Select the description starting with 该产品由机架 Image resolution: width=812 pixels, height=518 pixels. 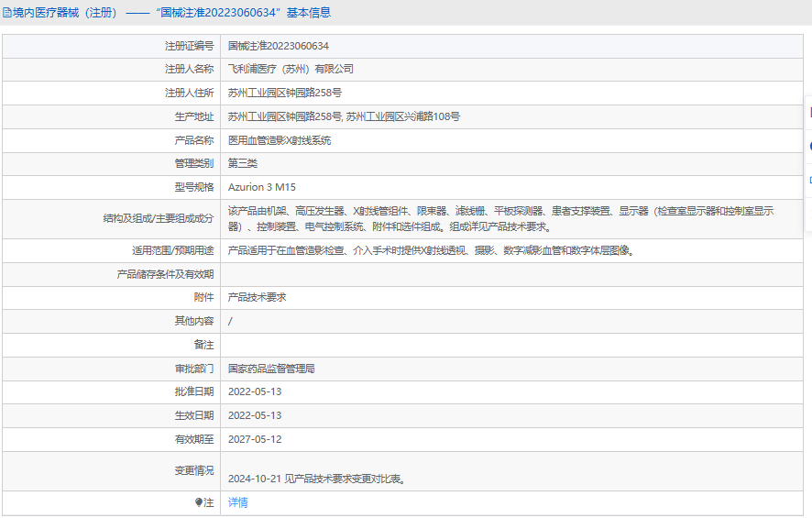click(500, 218)
